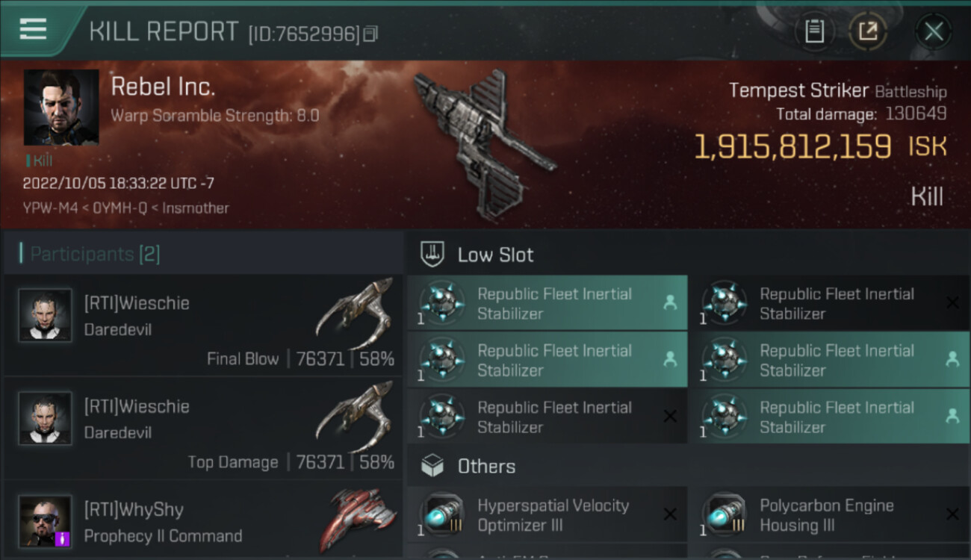The image size is (971, 560).
Task: Open the hamburger menu
Action: click(x=33, y=29)
